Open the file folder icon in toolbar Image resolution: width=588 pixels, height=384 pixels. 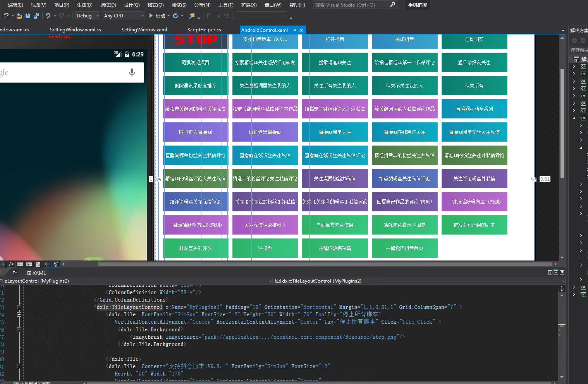click(x=19, y=16)
